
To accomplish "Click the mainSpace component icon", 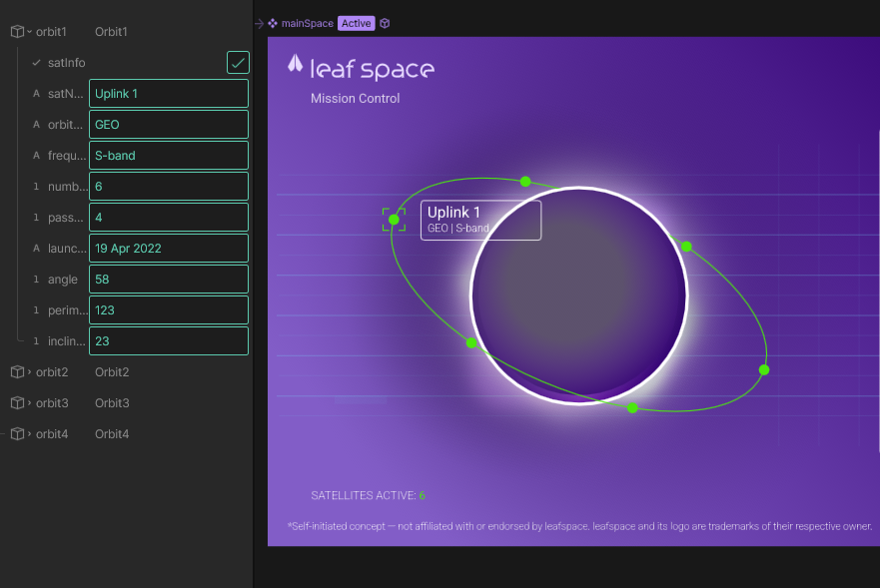I will click(x=273, y=23).
